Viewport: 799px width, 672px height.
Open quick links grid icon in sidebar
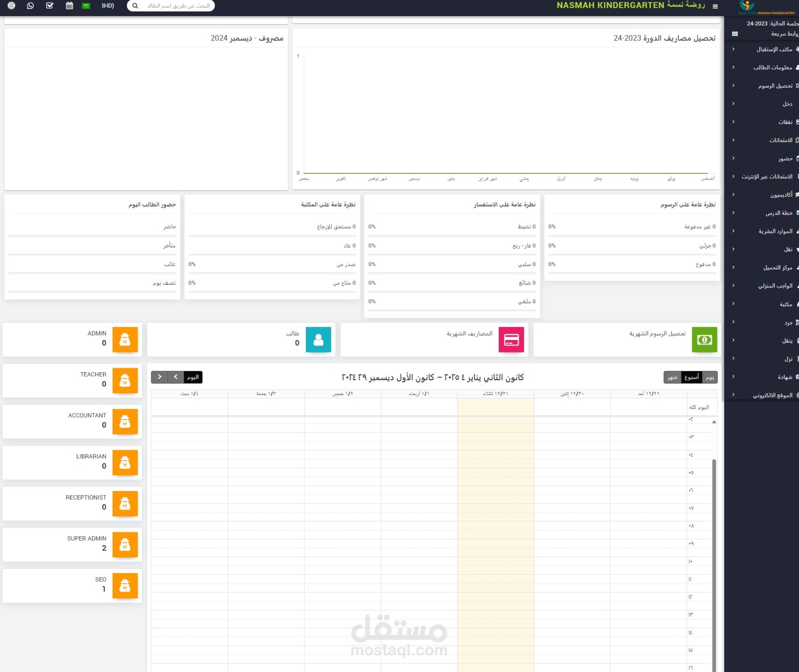click(x=735, y=34)
